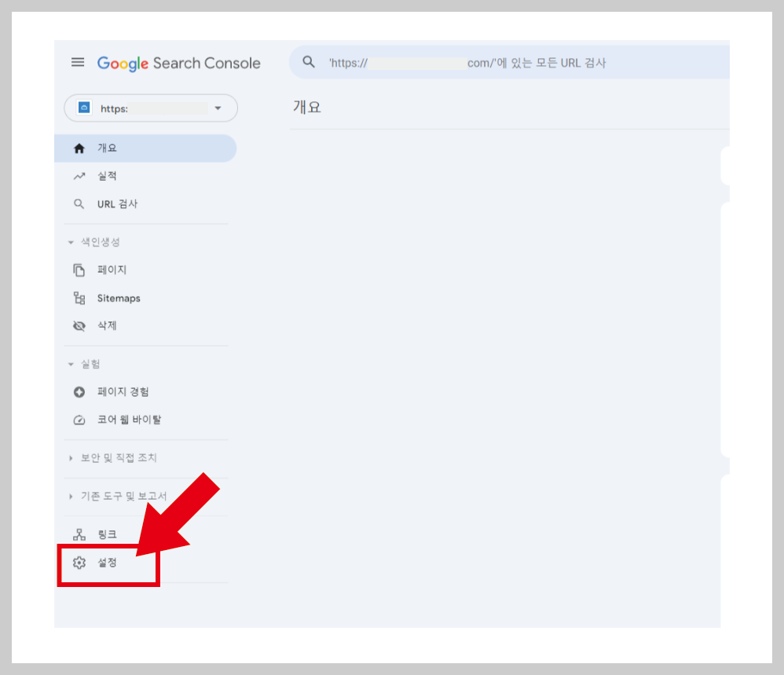Click the 색인생성 section label
784x675 pixels.
point(101,242)
